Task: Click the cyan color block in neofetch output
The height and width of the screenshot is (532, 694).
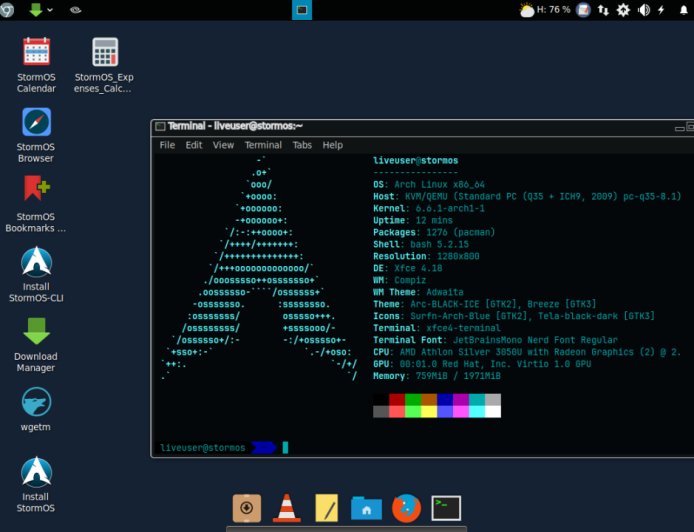Action: point(477,400)
